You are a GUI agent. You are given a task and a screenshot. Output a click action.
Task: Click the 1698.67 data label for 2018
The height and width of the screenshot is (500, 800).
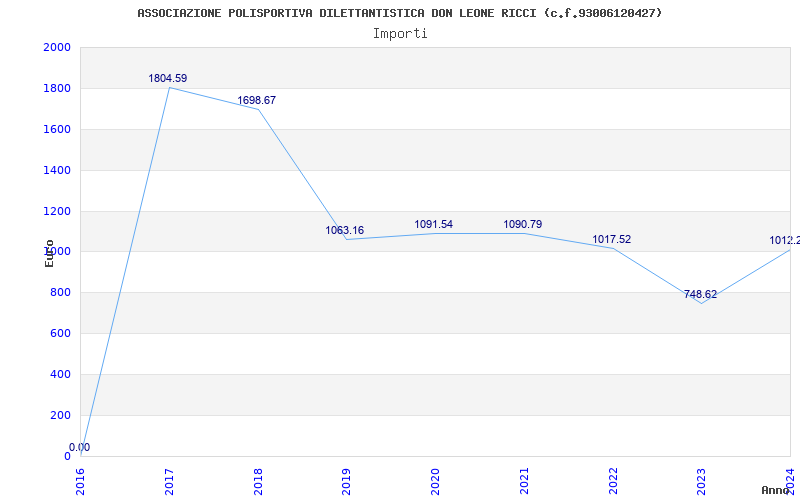point(257,101)
